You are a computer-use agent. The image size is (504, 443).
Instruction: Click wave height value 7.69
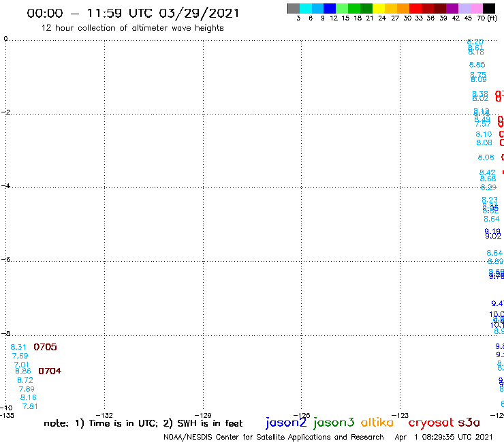click(x=20, y=356)
